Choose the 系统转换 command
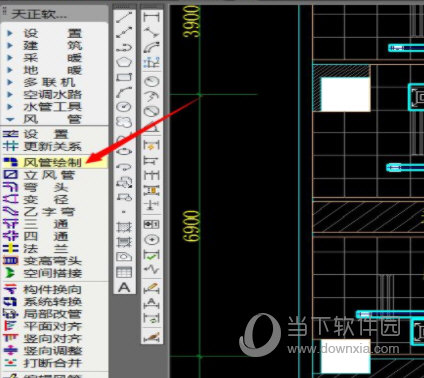424x378 pixels. [54, 302]
